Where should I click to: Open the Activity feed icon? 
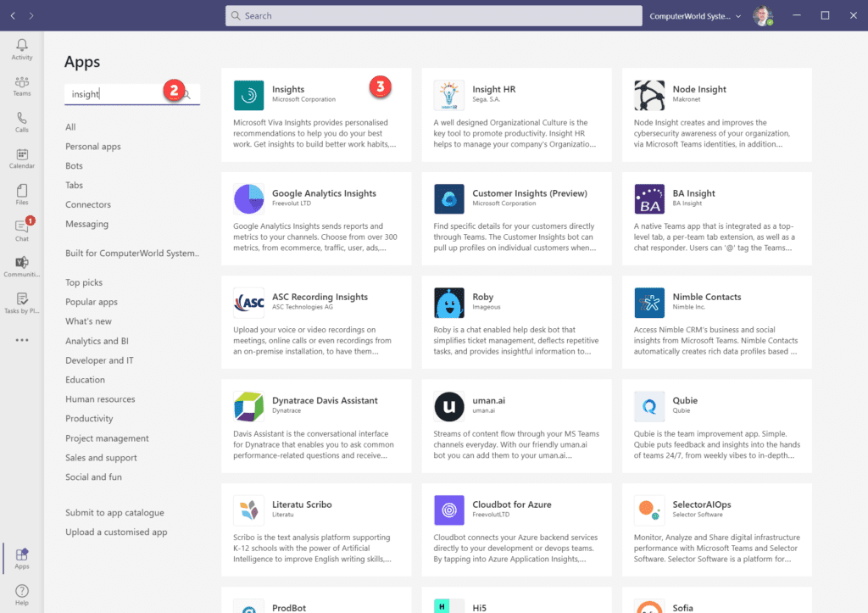[21, 49]
